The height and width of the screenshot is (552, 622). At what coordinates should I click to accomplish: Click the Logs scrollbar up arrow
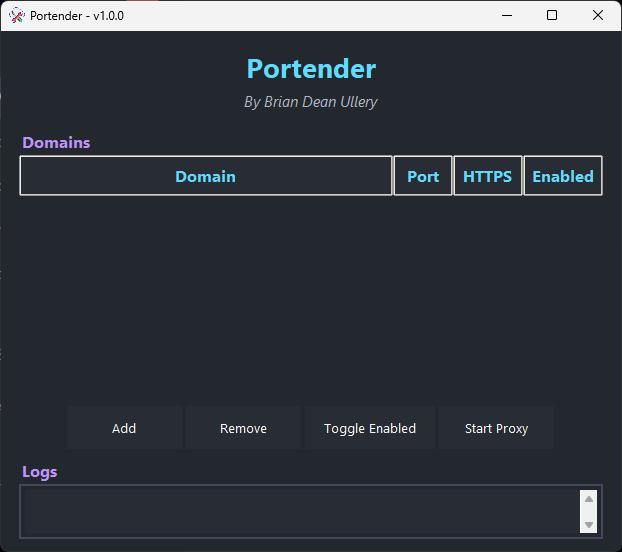588,499
